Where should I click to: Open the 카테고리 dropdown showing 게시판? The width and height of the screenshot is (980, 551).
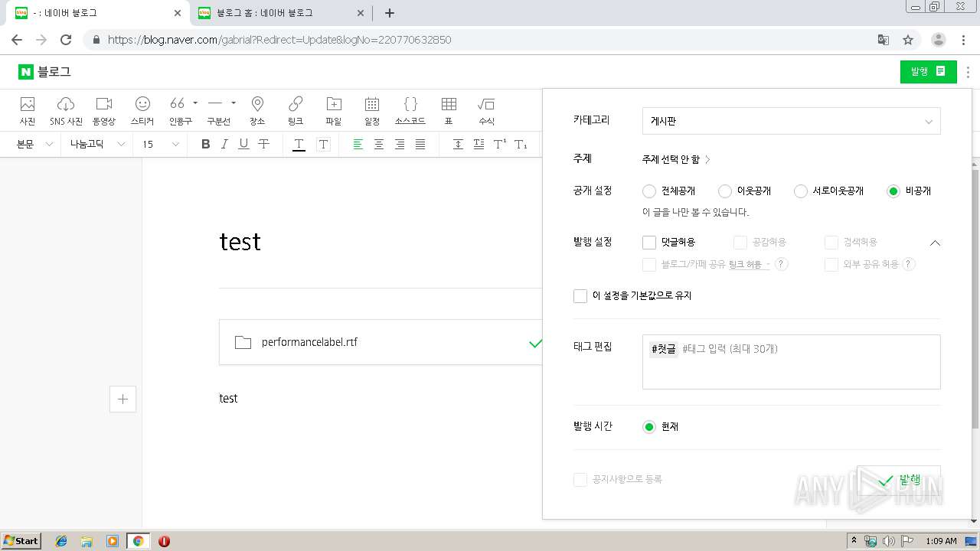click(x=791, y=121)
